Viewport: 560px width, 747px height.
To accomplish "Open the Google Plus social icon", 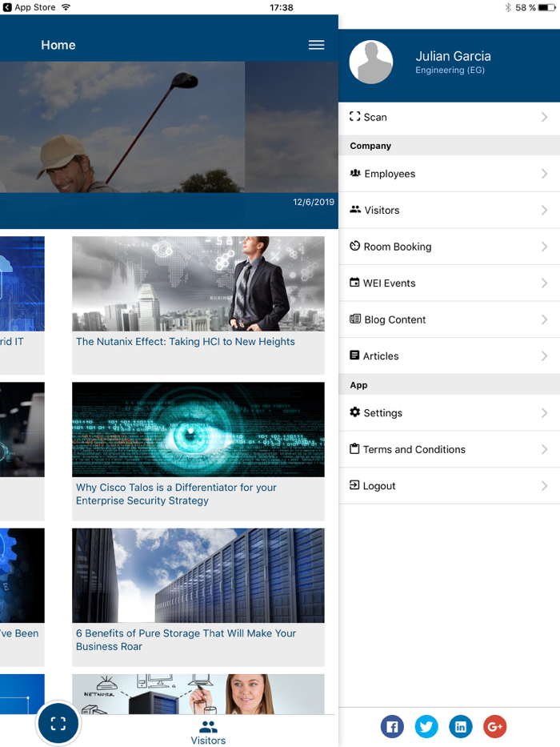I will (x=494, y=726).
